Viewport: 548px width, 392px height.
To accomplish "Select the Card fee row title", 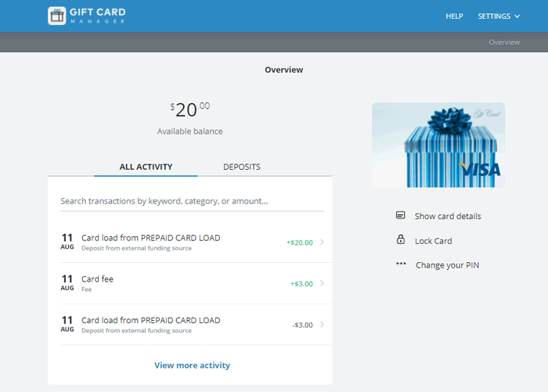I will tap(97, 279).
